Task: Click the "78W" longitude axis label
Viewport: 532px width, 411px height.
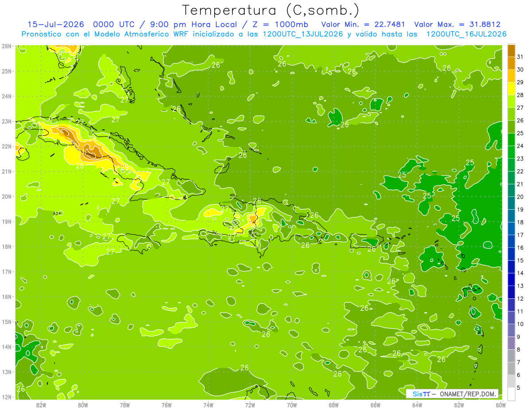Action: click(x=125, y=405)
